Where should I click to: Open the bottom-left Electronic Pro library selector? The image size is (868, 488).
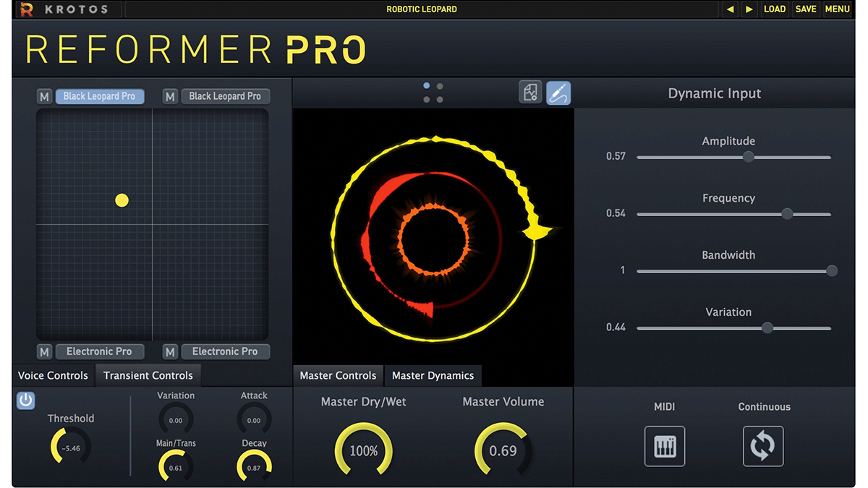[99, 351]
